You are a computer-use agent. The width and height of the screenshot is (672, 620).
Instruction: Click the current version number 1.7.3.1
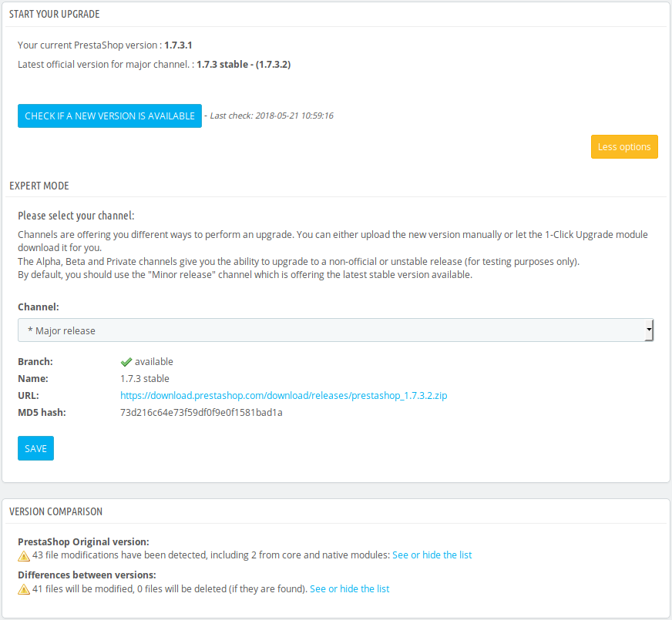pos(178,45)
